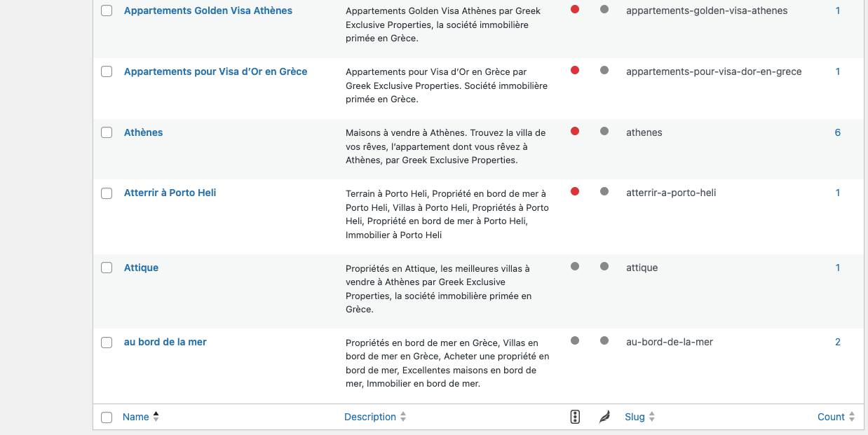The width and height of the screenshot is (868, 435).
Task: Click the readability feather column icon
Action: (x=604, y=417)
